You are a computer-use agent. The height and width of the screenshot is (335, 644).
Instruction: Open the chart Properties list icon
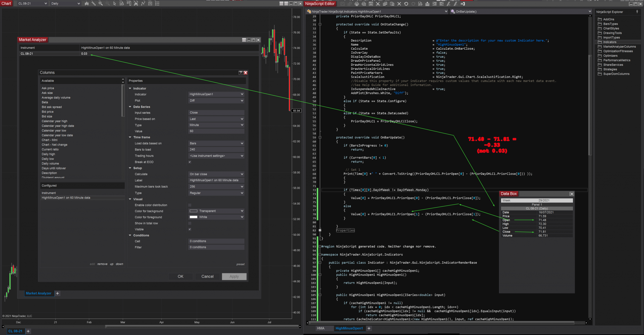pos(157,4)
